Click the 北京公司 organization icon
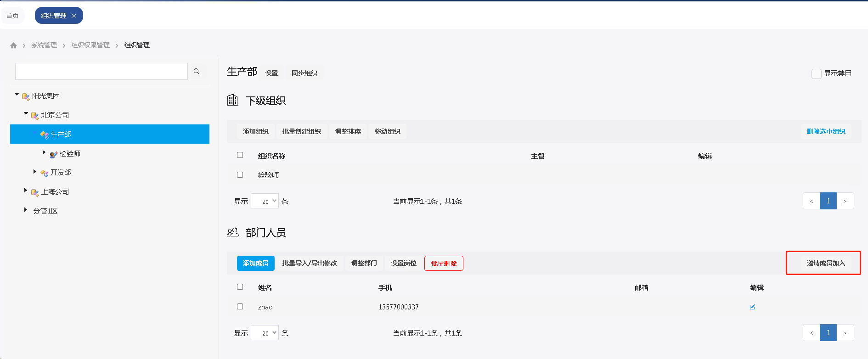868x359 pixels. [x=35, y=115]
